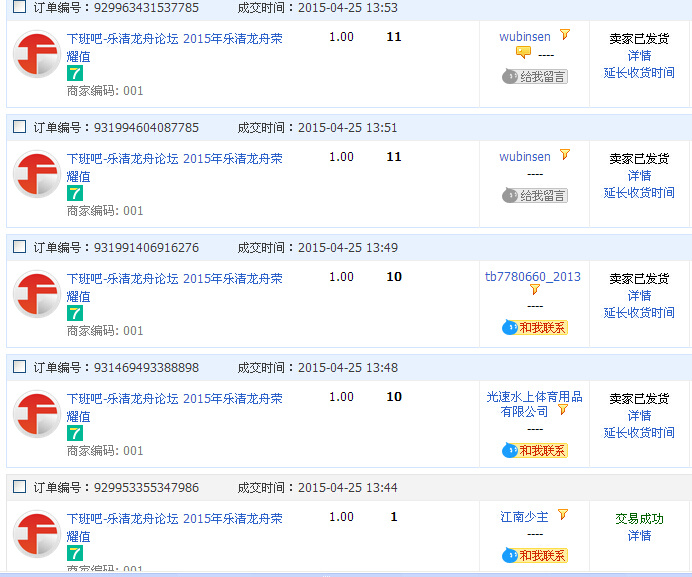Open 详情 for order 929963431537785

pyautogui.click(x=639, y=56)
